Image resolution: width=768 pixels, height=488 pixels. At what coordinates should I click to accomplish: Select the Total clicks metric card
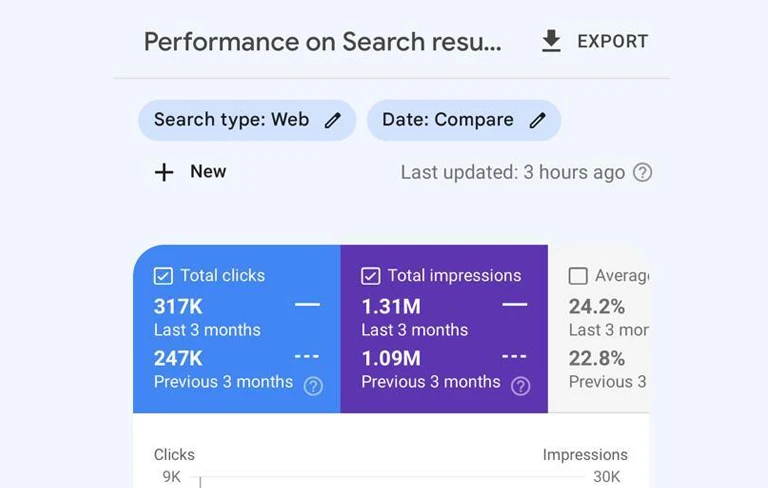(237, 329)
